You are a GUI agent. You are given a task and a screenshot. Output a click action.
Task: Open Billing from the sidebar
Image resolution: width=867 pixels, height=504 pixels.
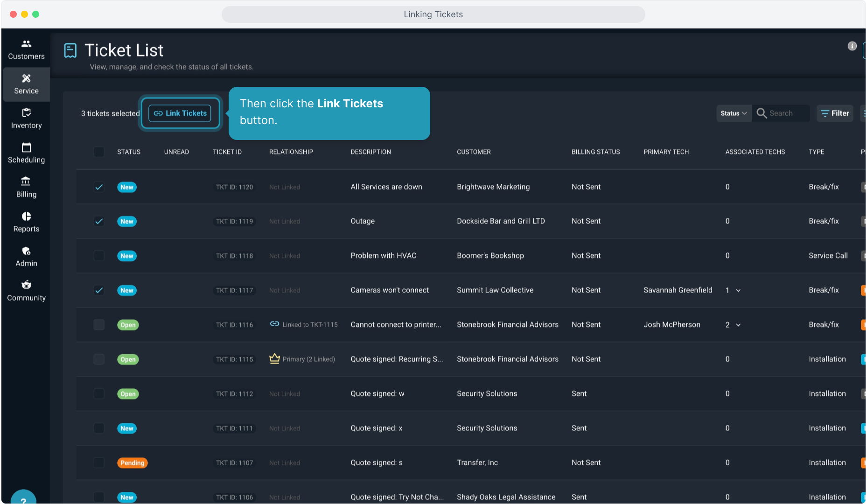pyautogui.click(x=26, y=182)
